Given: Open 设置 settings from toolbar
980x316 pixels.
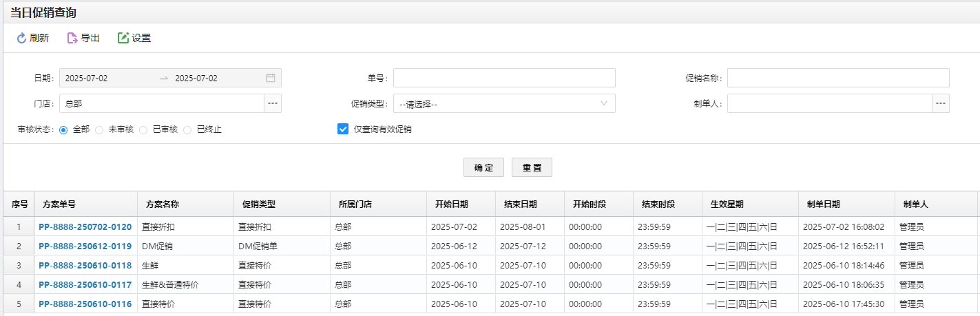Looking at the screenshot, I should (134, 39).
